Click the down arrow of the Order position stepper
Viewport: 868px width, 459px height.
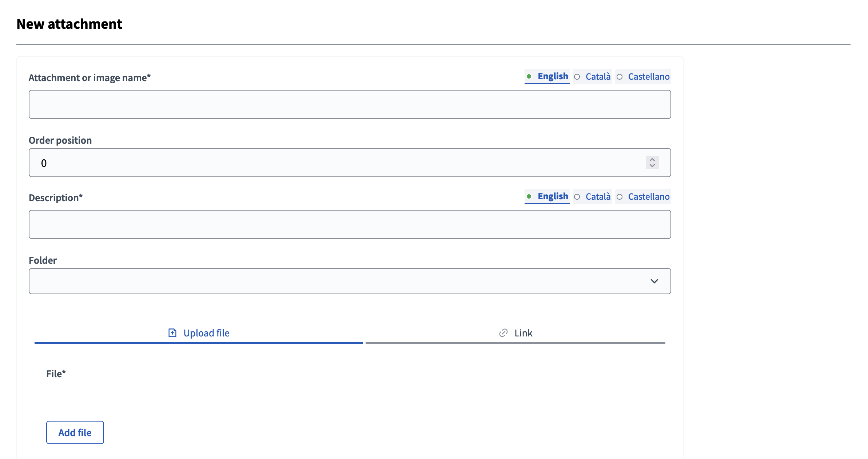652,165
